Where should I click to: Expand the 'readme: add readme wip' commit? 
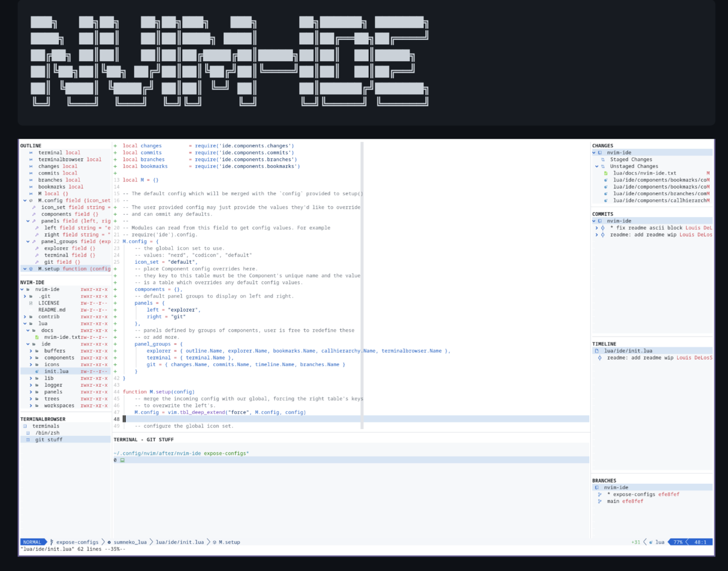pos(596,234)
